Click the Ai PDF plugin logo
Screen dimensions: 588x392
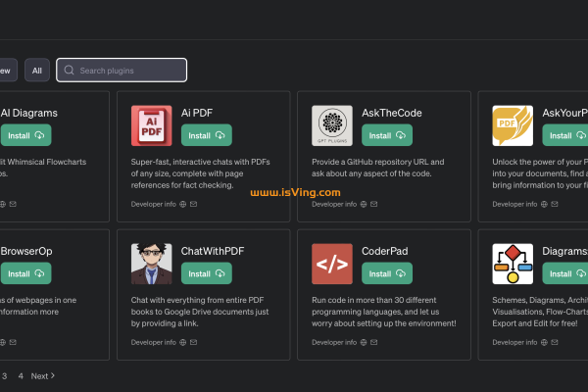(152, 125)
